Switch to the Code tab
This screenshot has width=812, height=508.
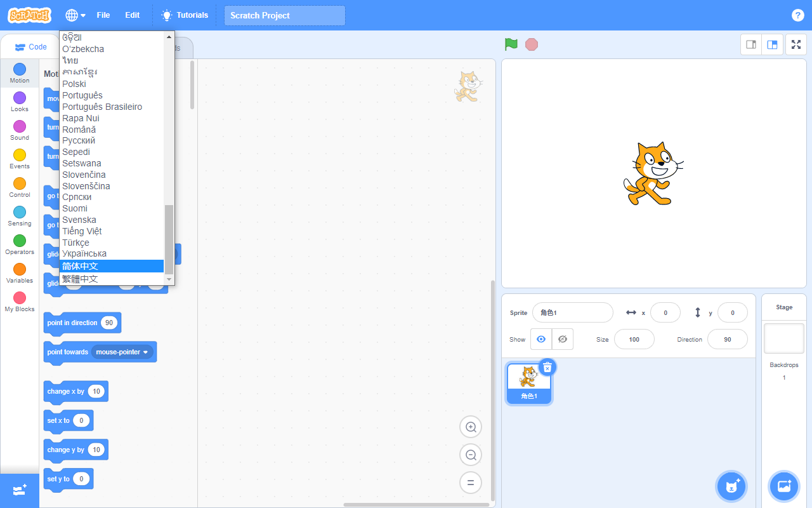31,47
